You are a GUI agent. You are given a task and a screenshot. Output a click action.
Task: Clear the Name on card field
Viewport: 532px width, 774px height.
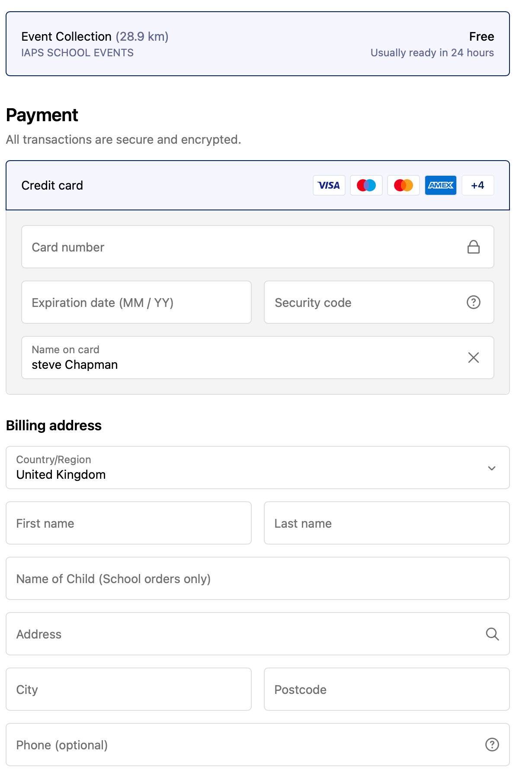coord(473,358)
